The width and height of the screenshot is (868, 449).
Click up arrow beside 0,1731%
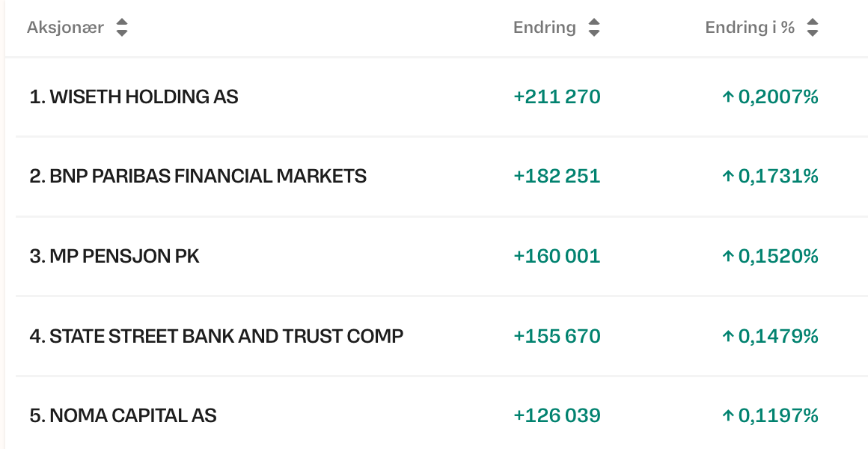click(727, 177)
